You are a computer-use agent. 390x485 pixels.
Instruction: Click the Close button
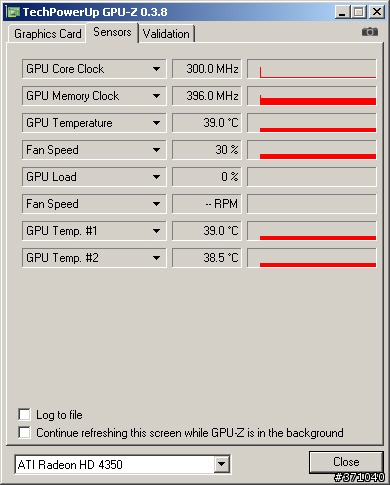(346, 462)
